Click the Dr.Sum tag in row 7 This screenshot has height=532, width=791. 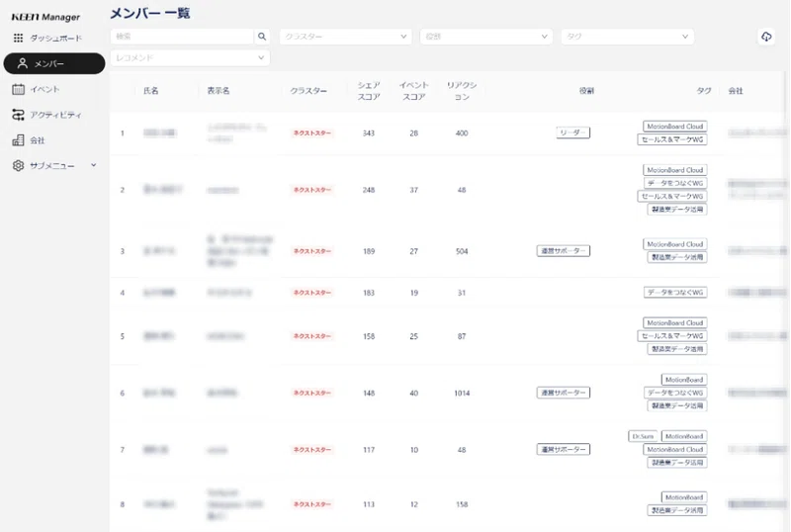pos(643,436)
